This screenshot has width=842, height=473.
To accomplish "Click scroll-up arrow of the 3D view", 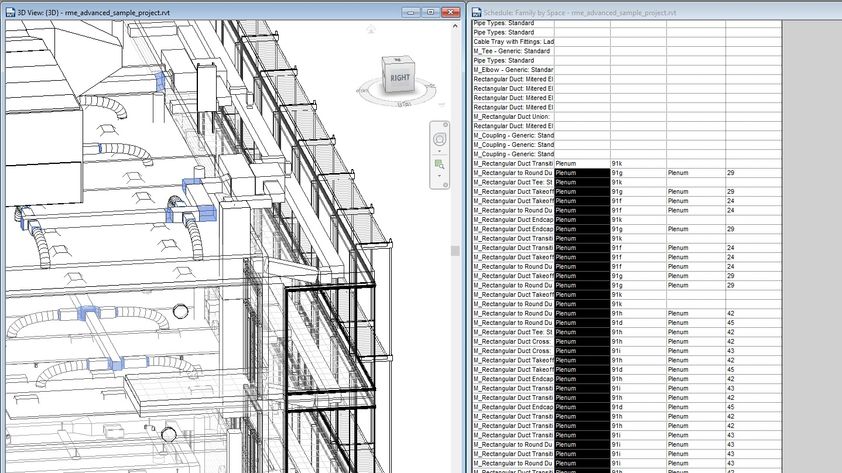I will 455,26.
